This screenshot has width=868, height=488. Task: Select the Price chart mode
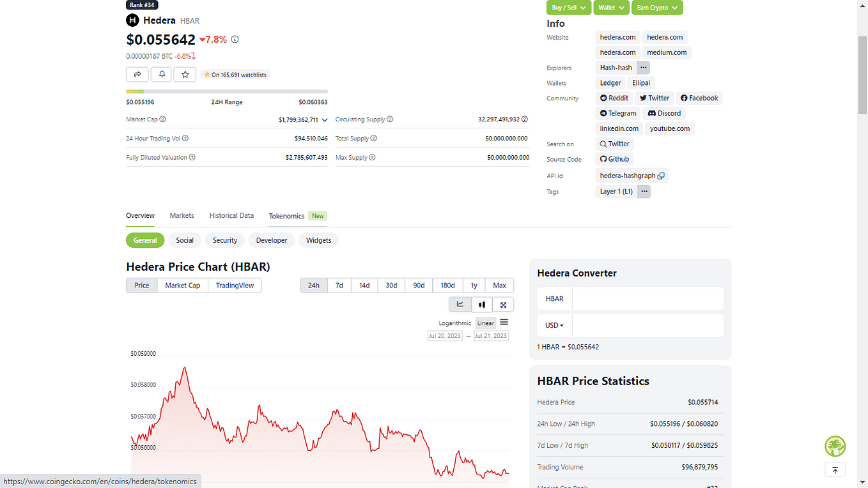[x=142, y=286]
